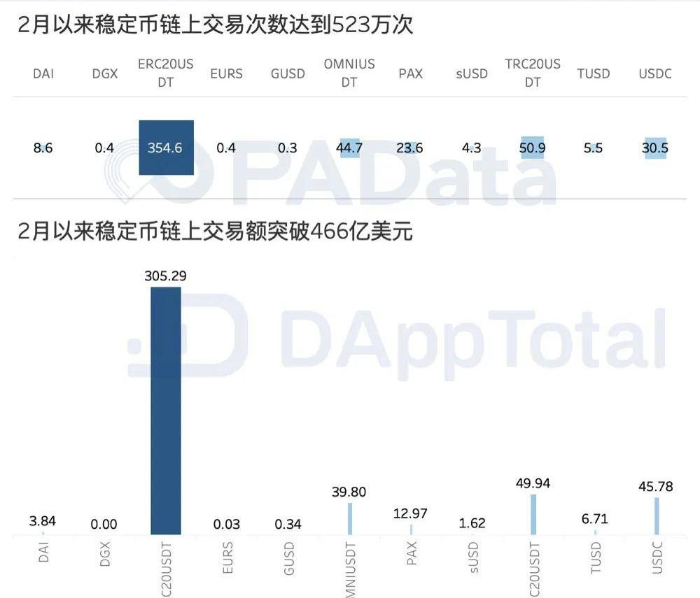Click the TRC20USDT bar labeled 49.94
Image resolution: width=700 pixels, height=598 pixels.
533,515
